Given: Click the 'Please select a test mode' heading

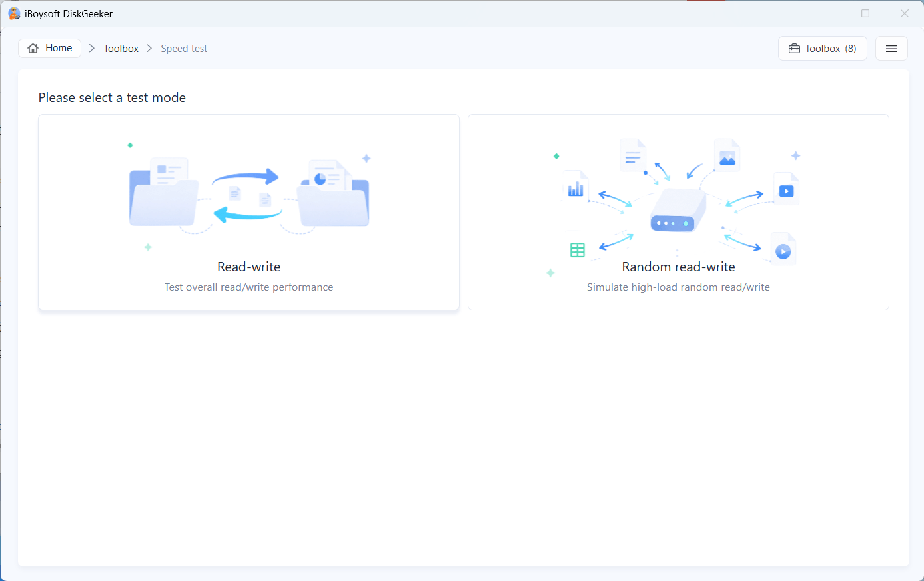Looking at the screenshot, I should tap(112, 97).
